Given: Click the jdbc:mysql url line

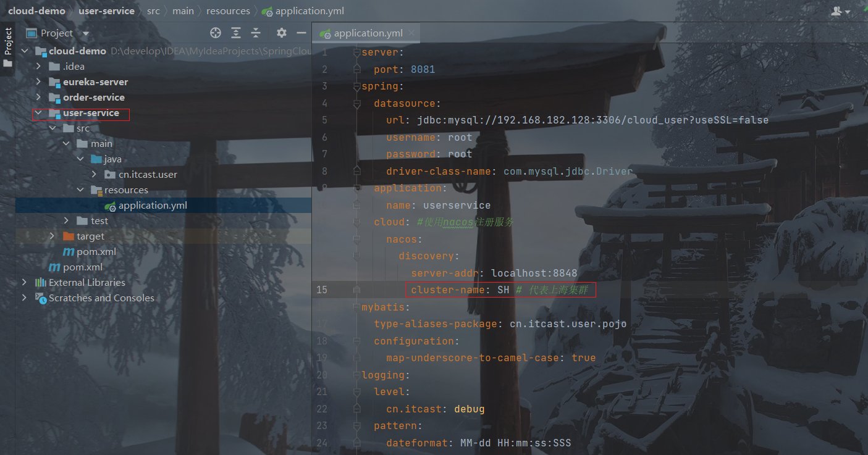Looking at the screenshot, I should [x=578, y=120].
